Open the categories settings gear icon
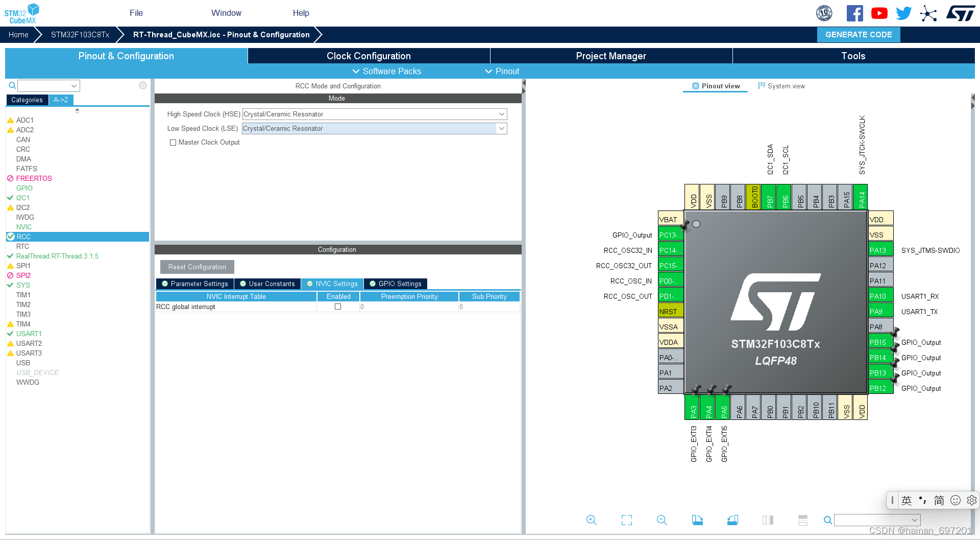This screenshot has height=540, width=980. pos(143,85)
